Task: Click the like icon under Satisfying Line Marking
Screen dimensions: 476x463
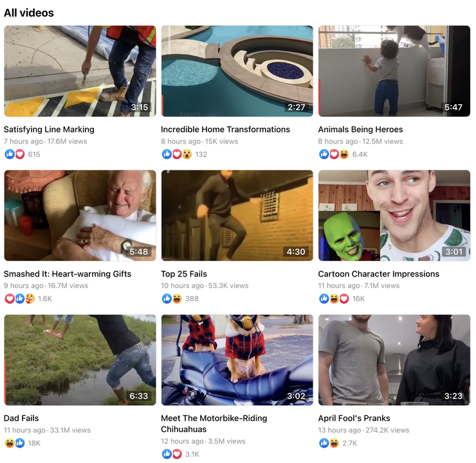Action: point(10,154)
